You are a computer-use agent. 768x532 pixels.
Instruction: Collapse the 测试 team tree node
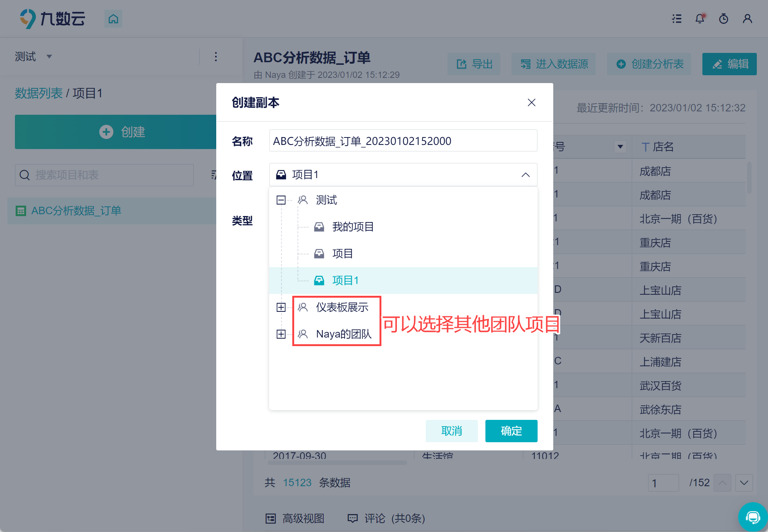(x=281, y=200)
